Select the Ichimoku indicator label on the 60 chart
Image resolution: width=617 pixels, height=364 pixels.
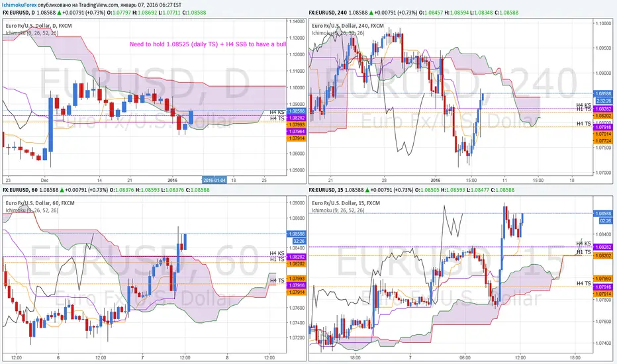[32, 210]
